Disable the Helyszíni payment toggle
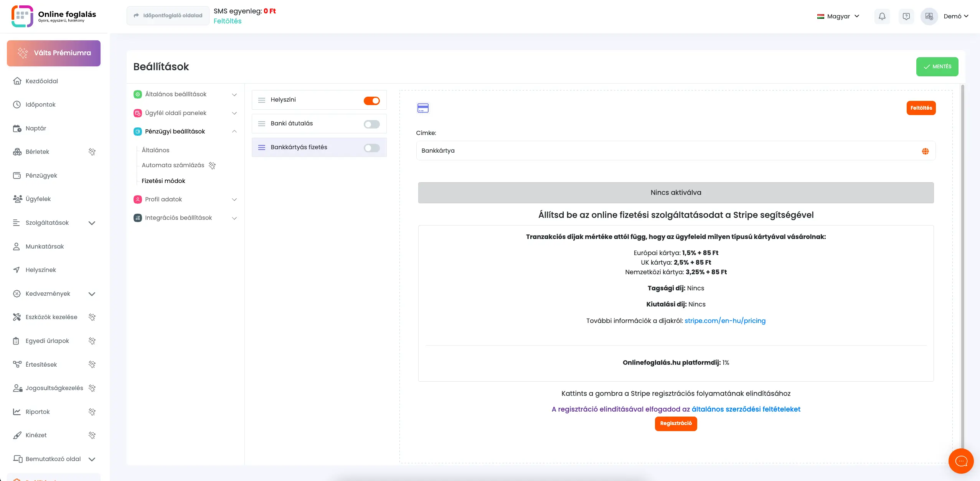Screen dimensions: 980x481 coord(371,100)
